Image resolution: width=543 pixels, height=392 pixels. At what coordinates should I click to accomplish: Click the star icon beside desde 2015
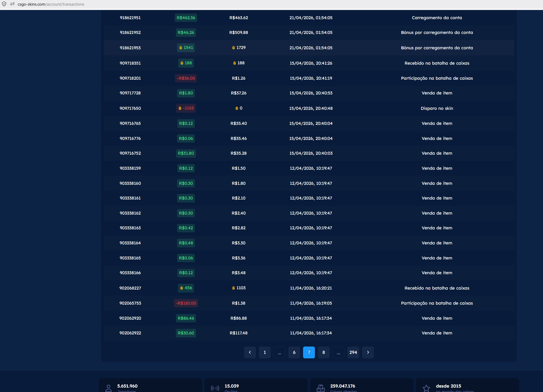point(426,388)
